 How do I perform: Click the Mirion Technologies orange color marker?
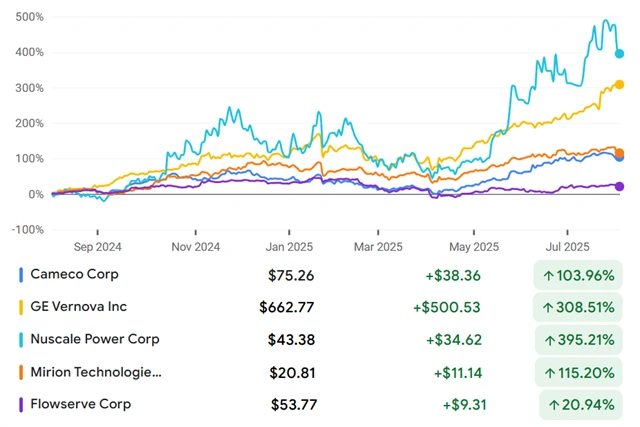pyautogui.click(x=22, y=372)
